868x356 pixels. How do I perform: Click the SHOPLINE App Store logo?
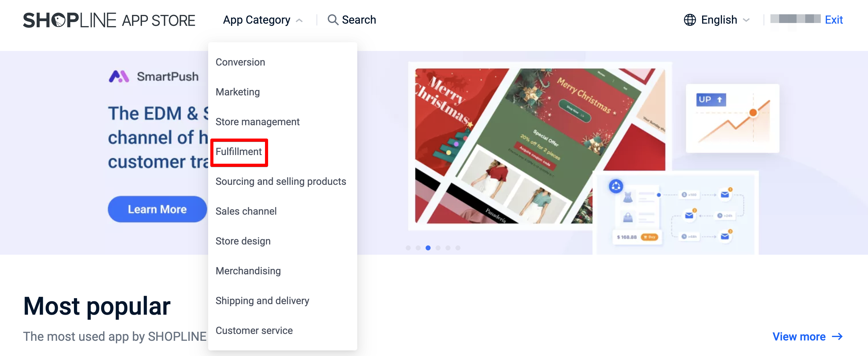(x=109, y=20)
